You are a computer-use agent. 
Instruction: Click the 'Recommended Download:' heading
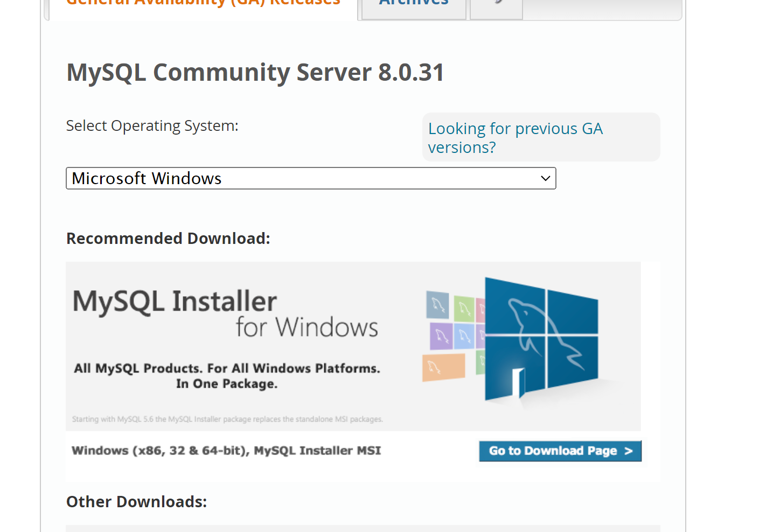pyautogui.click(x=168, y=239)
